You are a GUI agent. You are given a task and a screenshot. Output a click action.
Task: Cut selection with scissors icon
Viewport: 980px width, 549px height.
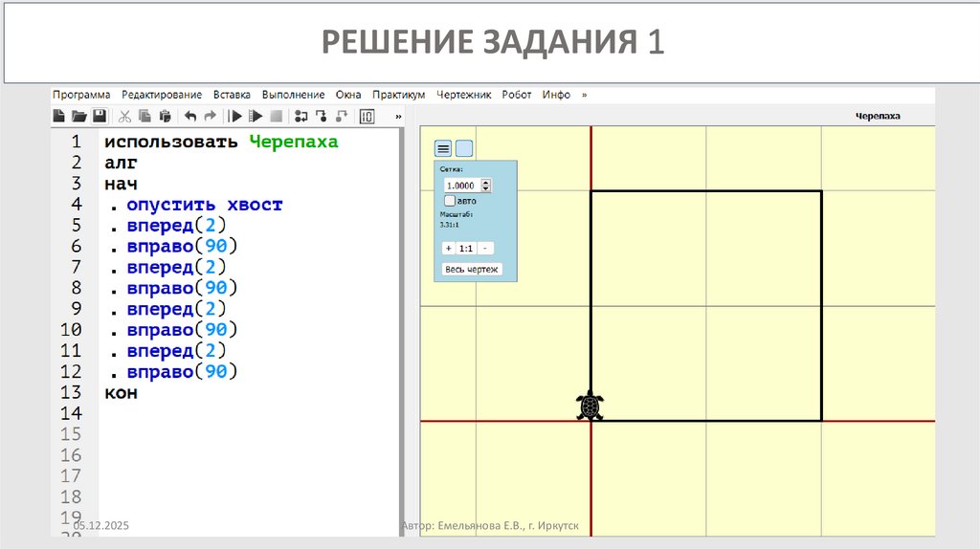point(124,116)
